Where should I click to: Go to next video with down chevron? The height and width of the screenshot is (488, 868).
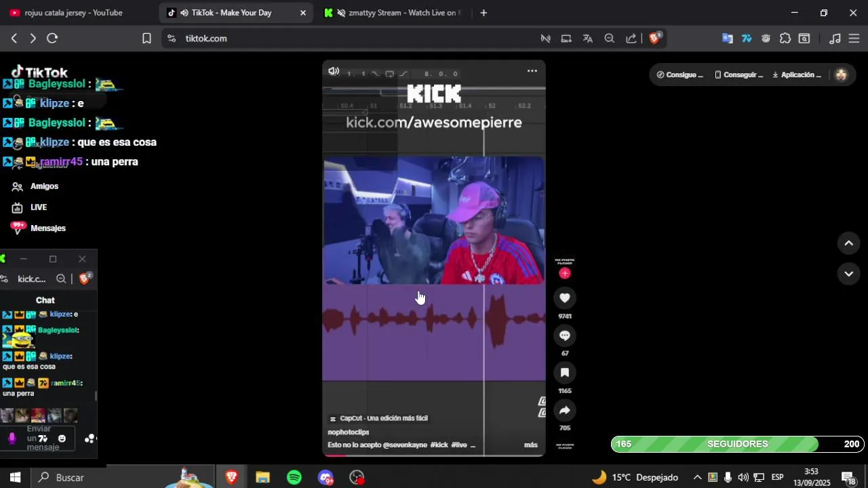click(x=848, y=274)
